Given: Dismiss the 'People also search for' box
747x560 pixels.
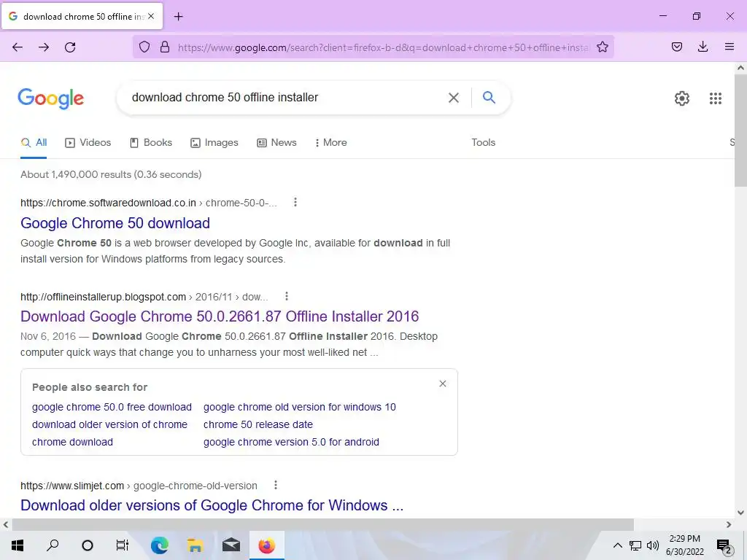Looking at the screenshot, I should [x=443, y=384].
